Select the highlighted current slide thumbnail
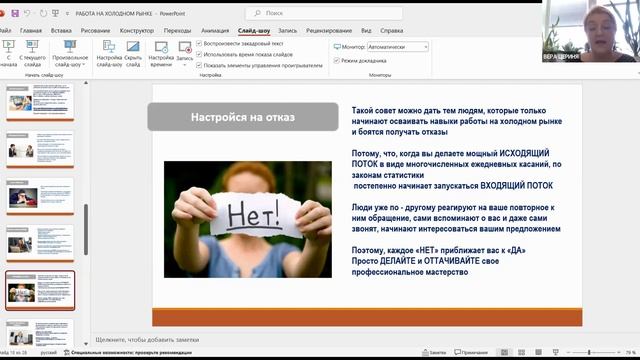 pos(40,291)
